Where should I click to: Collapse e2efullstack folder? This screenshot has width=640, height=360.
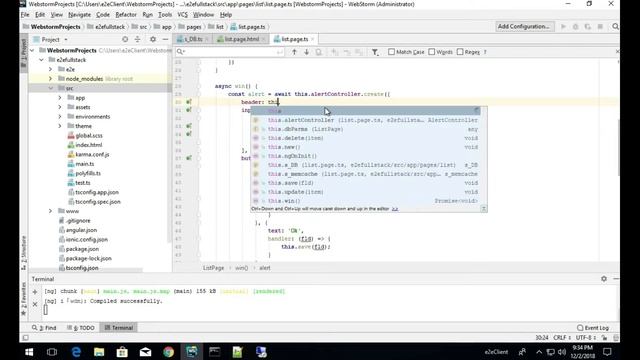[41, 60]
